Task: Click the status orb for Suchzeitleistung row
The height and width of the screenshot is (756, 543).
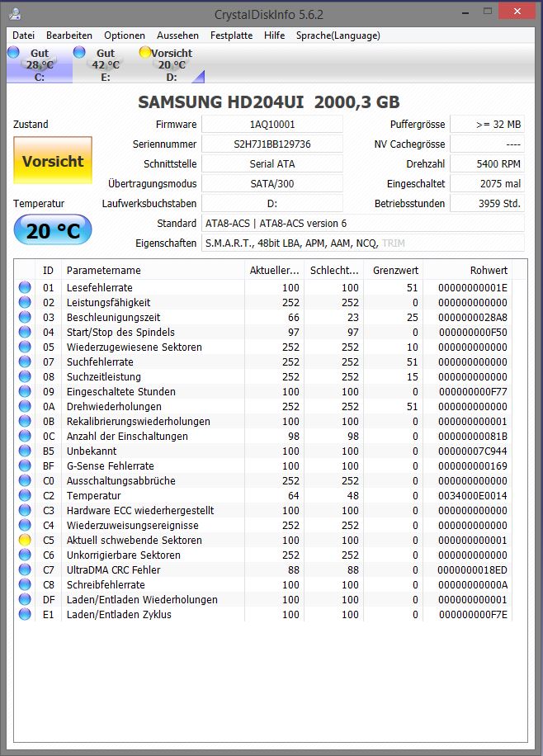Action: pyautogui.click(x=25, y=376)
